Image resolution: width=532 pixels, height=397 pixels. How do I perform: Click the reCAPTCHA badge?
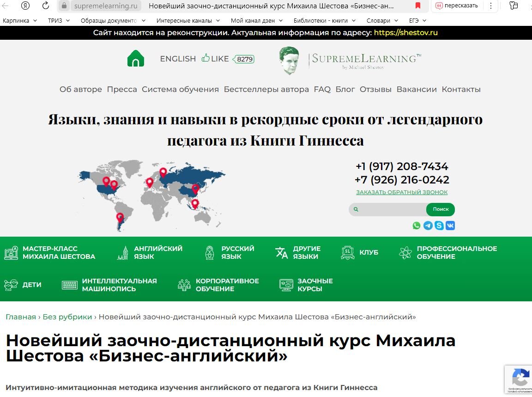coord(519,379)
